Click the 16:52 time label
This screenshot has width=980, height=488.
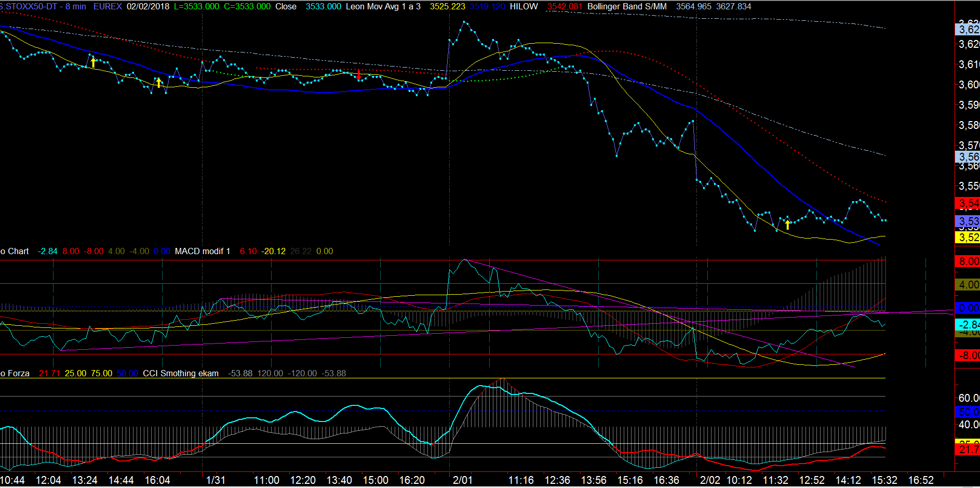tap(921, 480)
